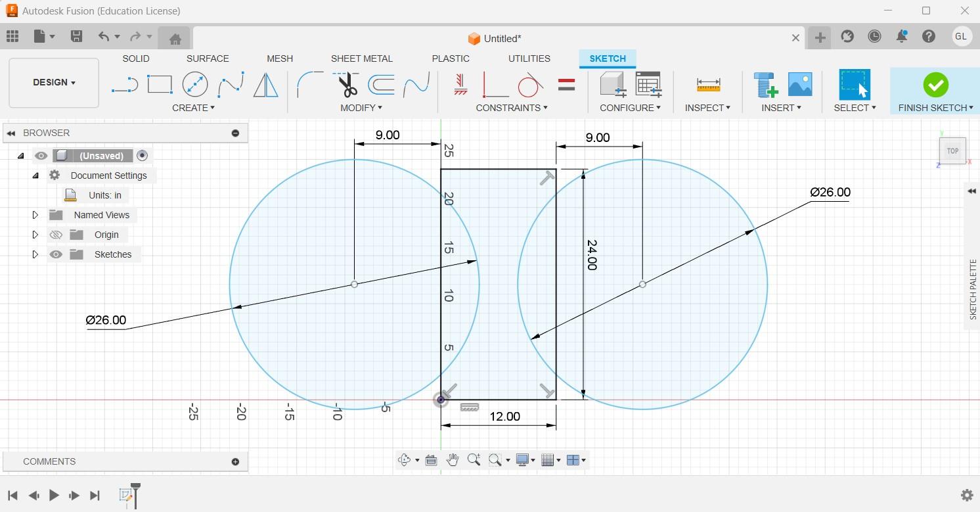Image resolution: width=980 pixels, height=512 pixels.
Task: Select the Center Diameter Circle tool
Action: (x=194, y=85)
